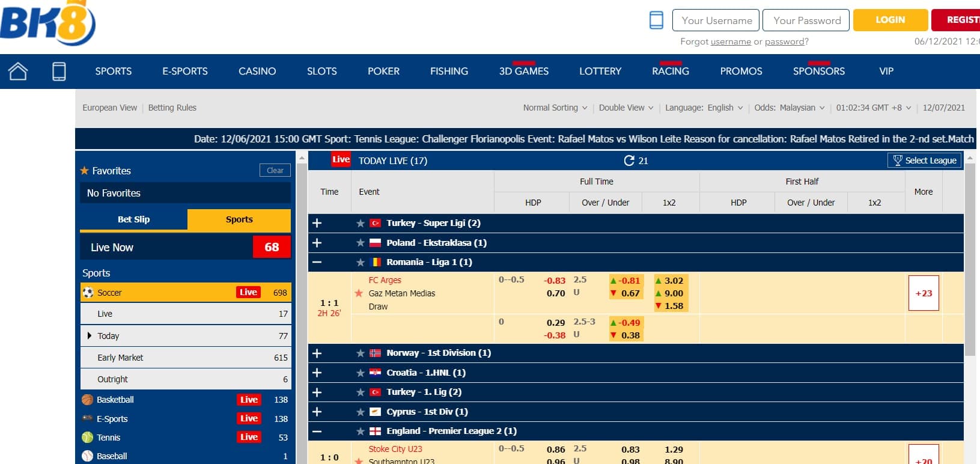Open the SPORTS menu
This screenshot has height=464, width=980.
[x=114, y=71]
